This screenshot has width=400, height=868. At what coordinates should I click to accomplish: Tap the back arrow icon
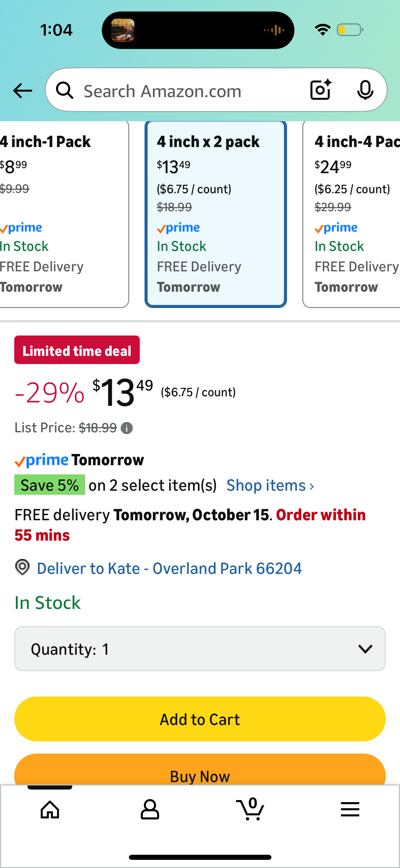click(x=22, y=91)
